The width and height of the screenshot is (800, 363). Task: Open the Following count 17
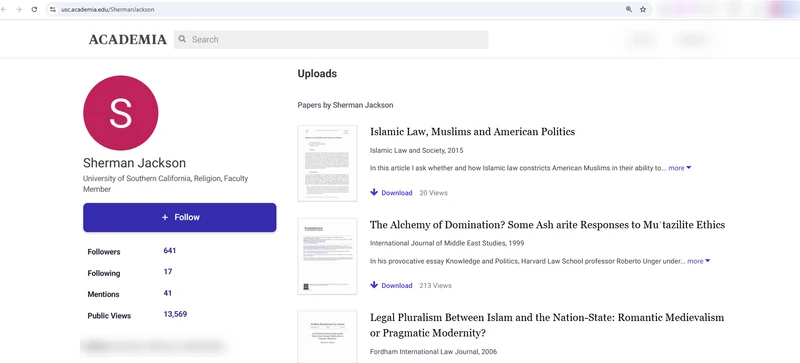tap(168, 272)
